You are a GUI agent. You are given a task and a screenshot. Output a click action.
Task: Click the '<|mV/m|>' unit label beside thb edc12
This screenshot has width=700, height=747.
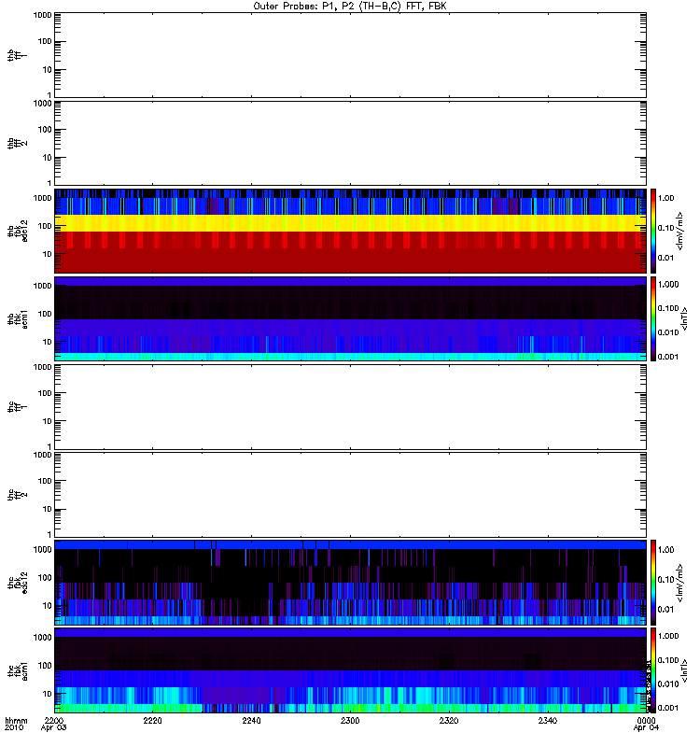click(x=680, y=231)
